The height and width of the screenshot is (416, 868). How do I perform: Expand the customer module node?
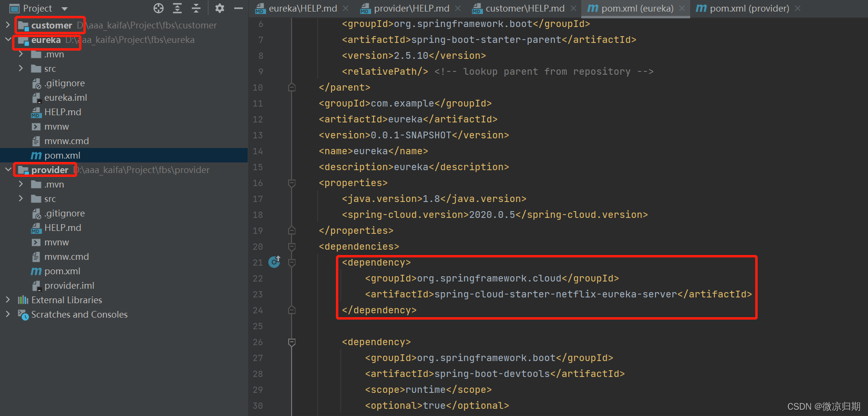pos(8,25)
